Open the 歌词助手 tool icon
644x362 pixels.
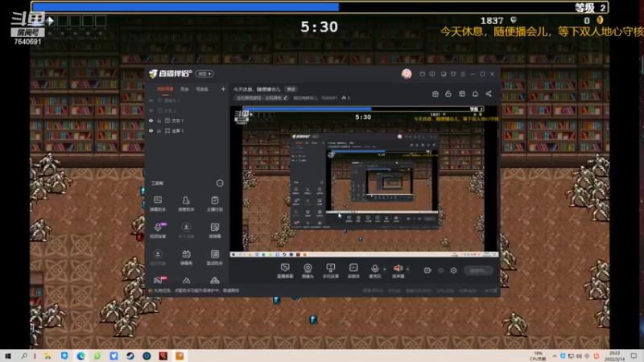coord(215,257)
